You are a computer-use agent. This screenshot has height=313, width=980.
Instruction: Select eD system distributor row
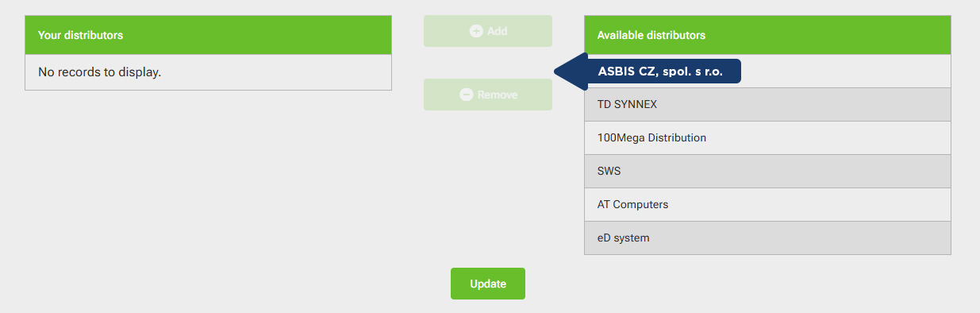[x=767, y=238]
